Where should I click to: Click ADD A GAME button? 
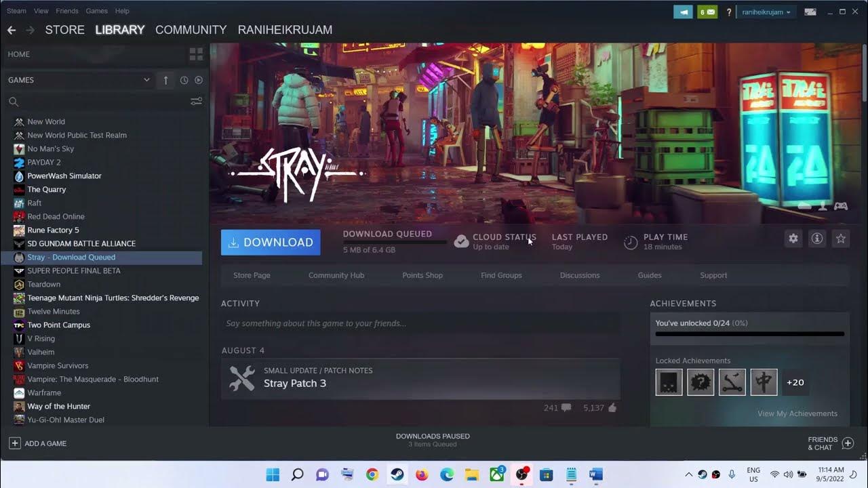coord(38,443)
